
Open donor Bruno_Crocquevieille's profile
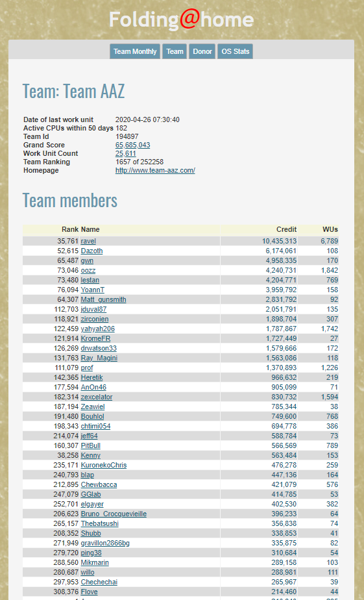pos(114,514)
